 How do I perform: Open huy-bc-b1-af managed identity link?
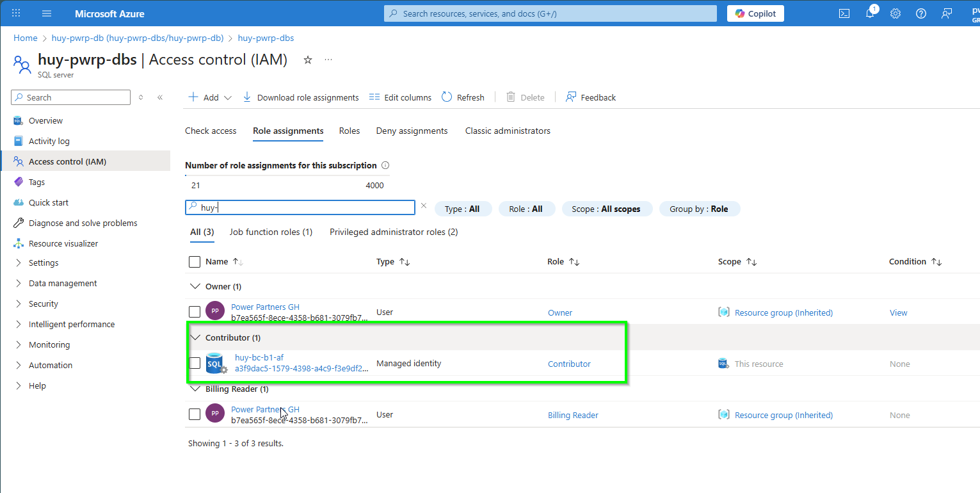coord(259,358)
